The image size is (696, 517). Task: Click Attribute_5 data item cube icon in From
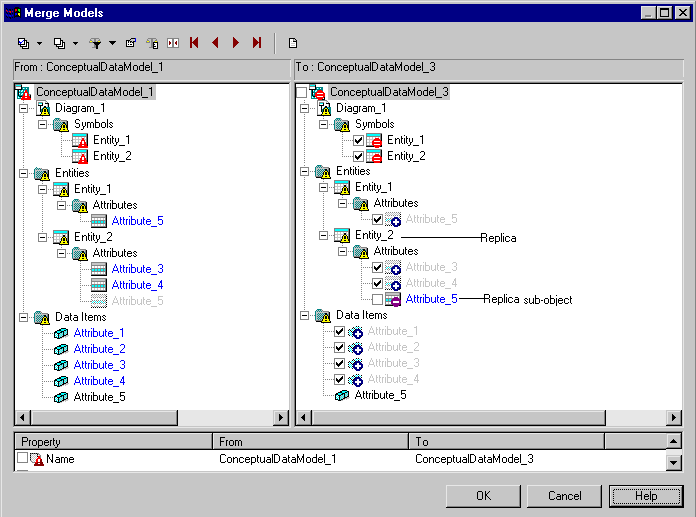pos(61,397)
